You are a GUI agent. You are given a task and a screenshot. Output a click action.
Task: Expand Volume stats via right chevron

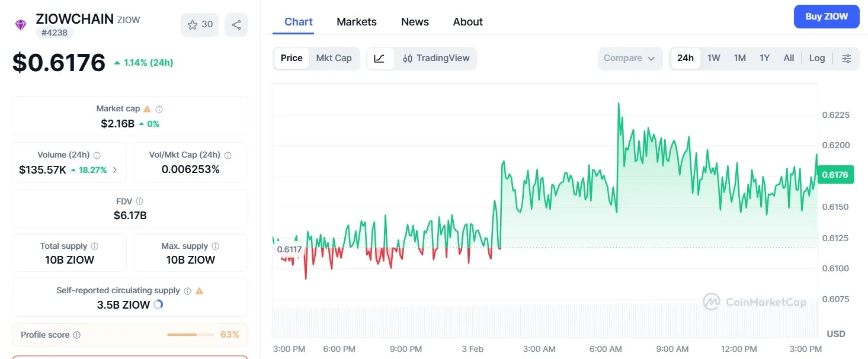pyautogui.click(x=116, y=170)
